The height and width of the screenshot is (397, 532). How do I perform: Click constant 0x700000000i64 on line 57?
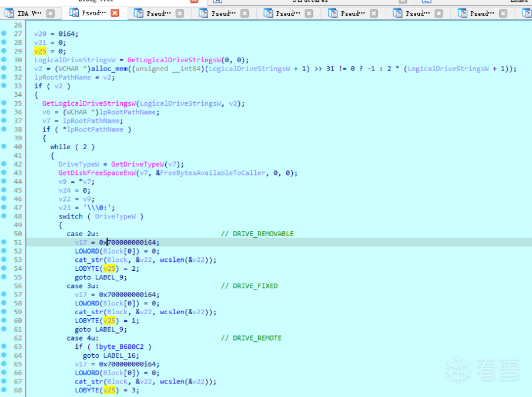click(129, 295)
